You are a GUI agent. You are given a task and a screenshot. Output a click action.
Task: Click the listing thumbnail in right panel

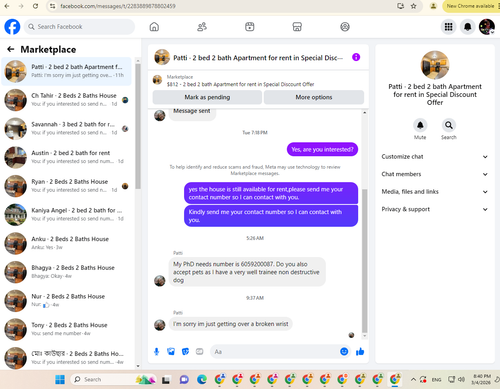[435, 65]
